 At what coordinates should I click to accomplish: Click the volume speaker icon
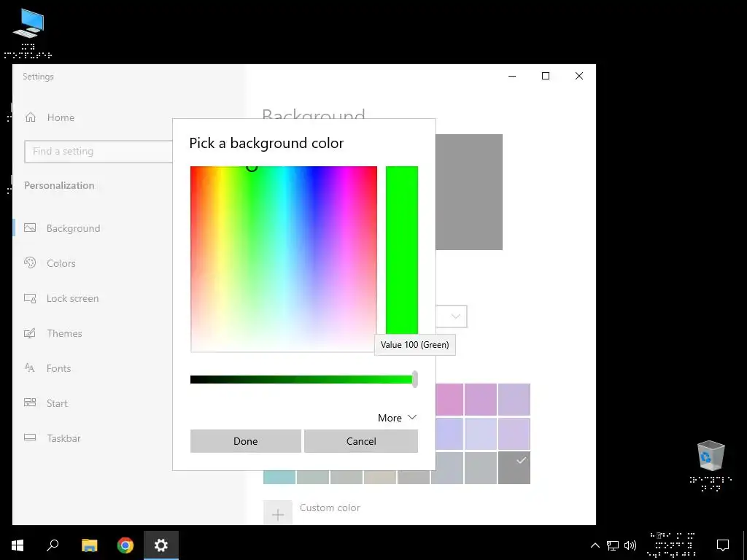point(630,545)
